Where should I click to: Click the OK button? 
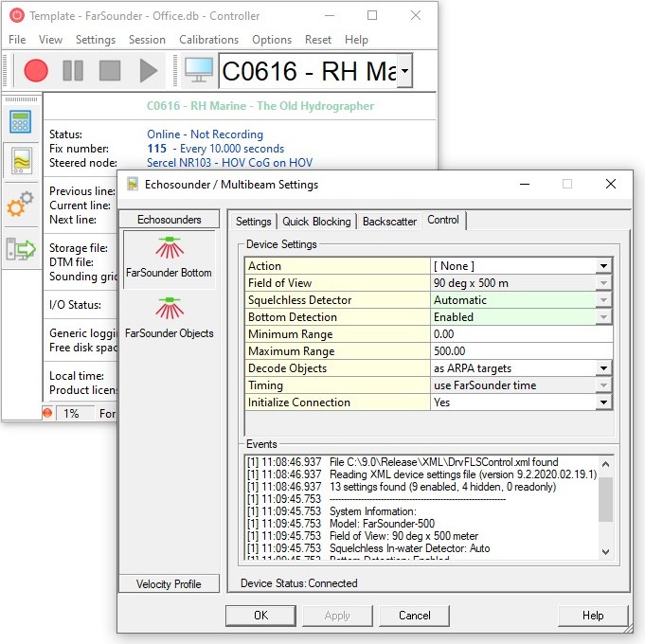[x=260, y=616]
